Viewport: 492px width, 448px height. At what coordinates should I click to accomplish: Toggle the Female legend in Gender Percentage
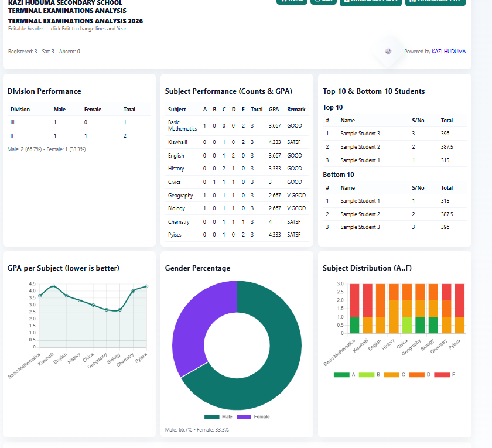pos(253,416)
